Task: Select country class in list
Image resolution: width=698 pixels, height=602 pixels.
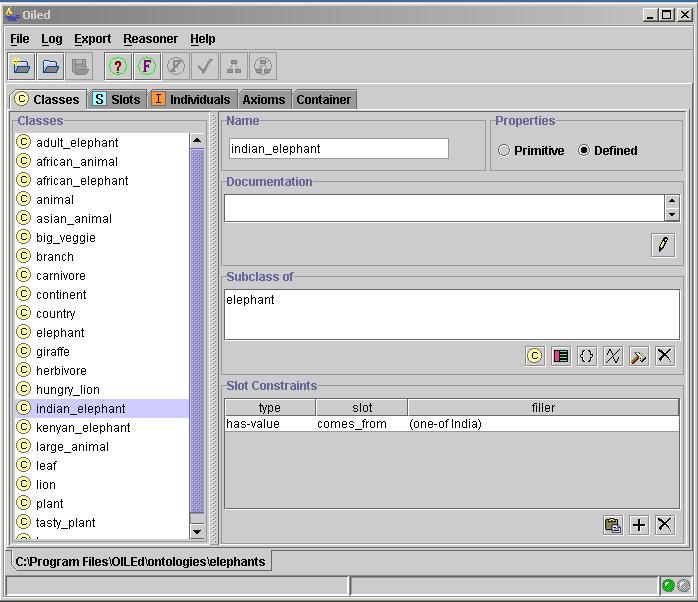Action: click(102, 313)
